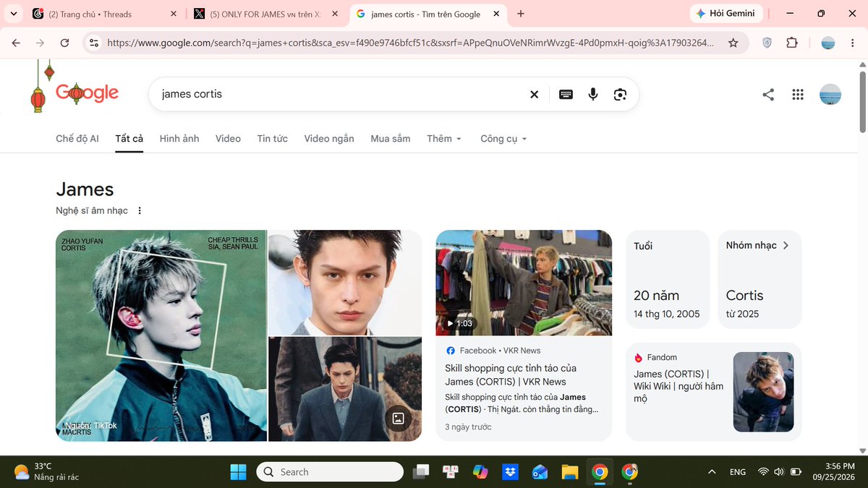Expand the Công cụ dropdown

coord(503,139)
